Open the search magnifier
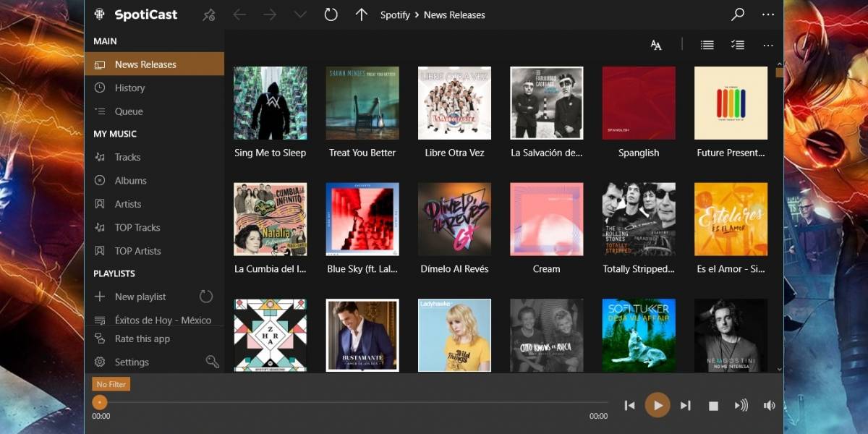 click(x=738, y=14)
